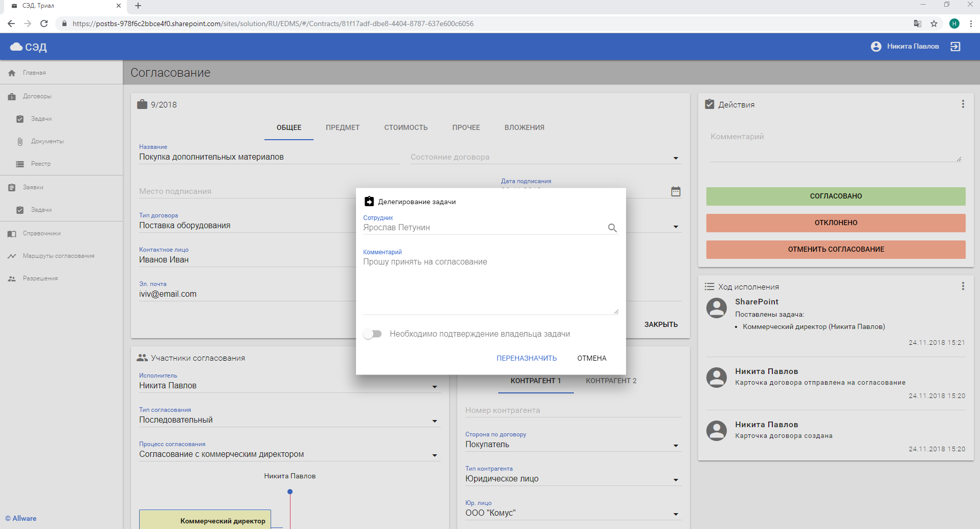Image resolution: width=980 pixels, height=529 pixels.
Task: Click the logout exit icon
Action: tap(955, 47)
